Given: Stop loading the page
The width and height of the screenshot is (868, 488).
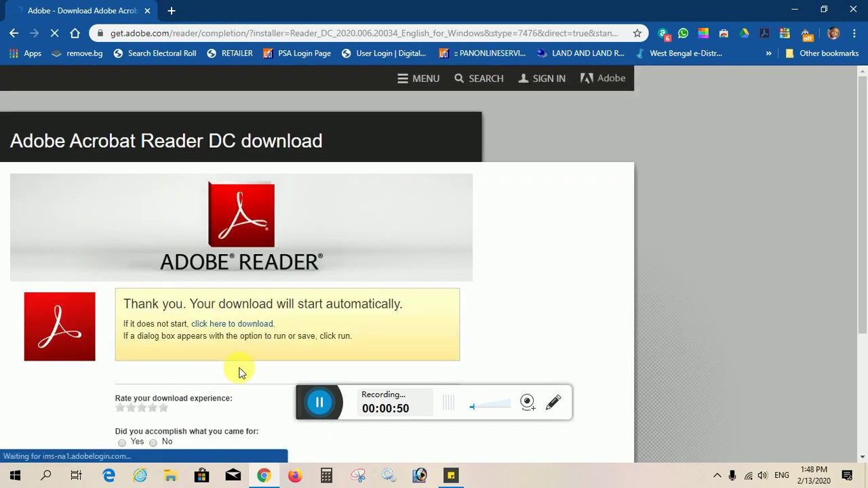Looking at the screenshot, I should (x=54, y=33).
